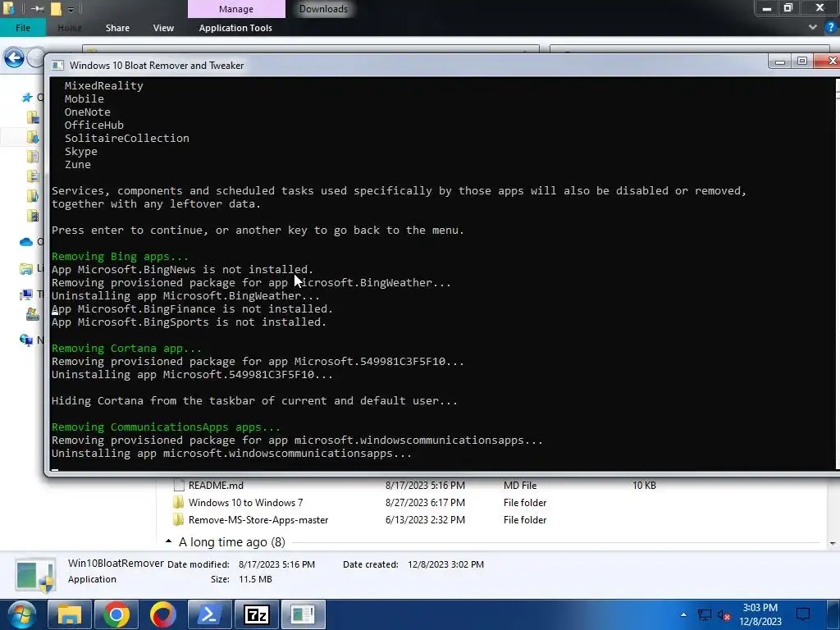Select the Music folder icon in sidebar
The height and width of the screenshot is (630, 840).
pyautogui.click(x=33, y=196)
